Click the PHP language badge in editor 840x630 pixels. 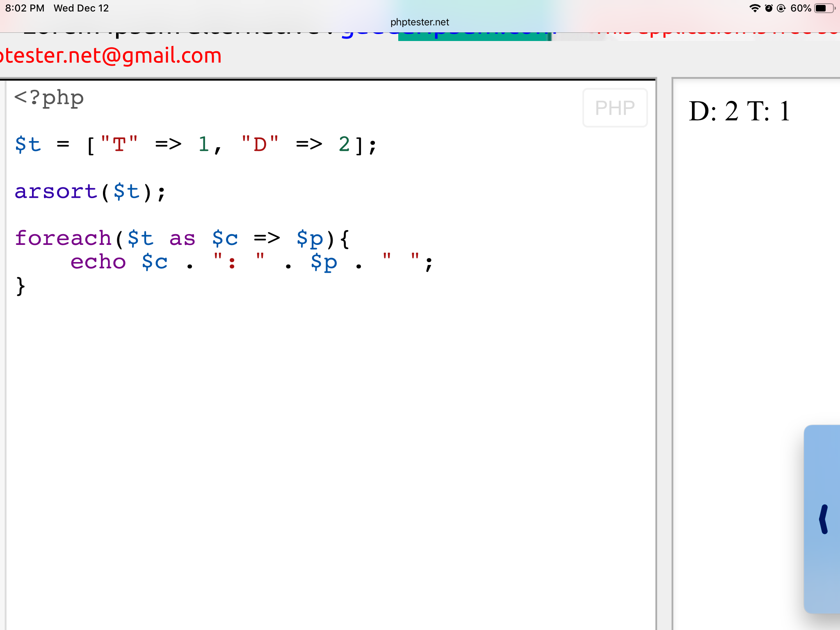[615, 108]
